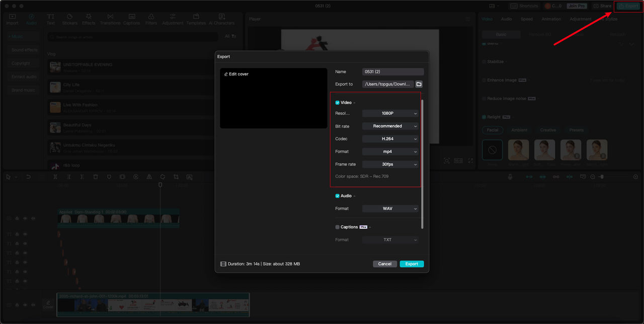Viewport: 644px width, 324px height.
Task: Select the Ambient relight category button
Action: coord(519,130)
